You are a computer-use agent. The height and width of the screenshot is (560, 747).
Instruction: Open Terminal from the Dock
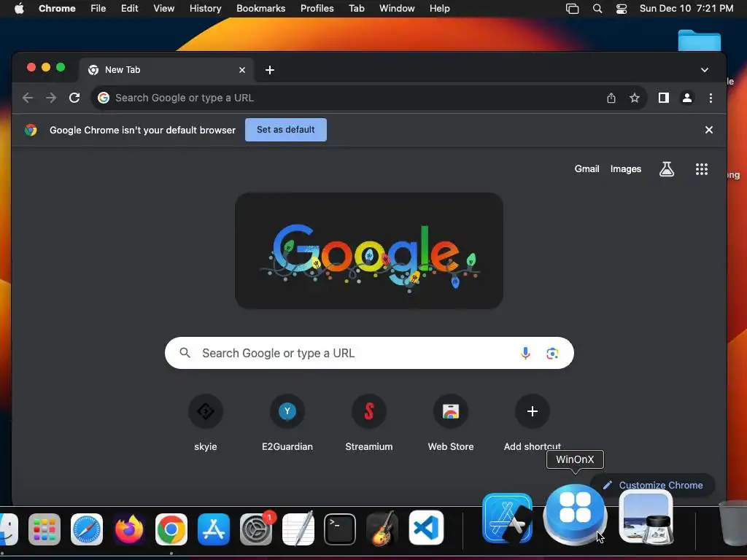340,529
